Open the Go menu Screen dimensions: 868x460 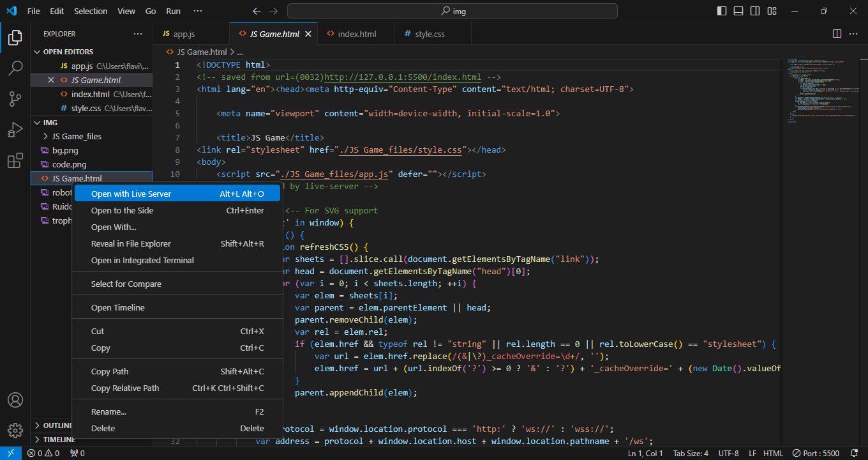pos(151,11)
